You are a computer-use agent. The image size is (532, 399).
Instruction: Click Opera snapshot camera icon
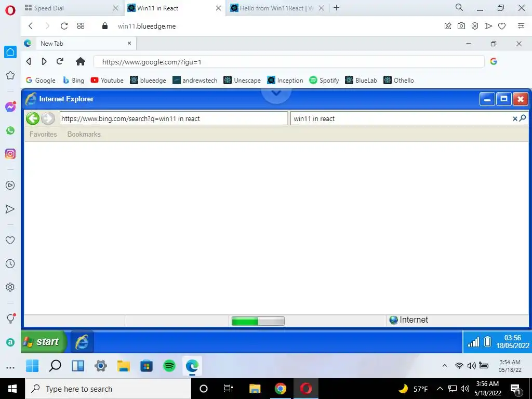point(461,26)
